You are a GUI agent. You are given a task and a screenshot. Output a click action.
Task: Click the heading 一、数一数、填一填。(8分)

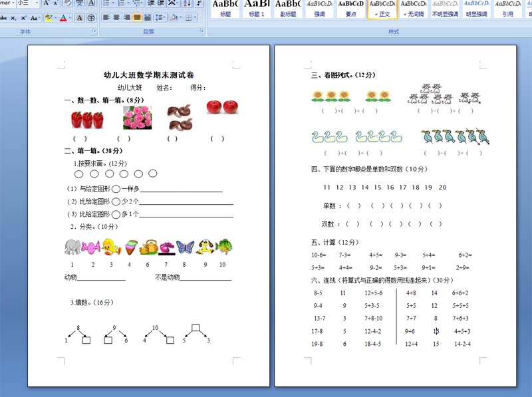104,100
